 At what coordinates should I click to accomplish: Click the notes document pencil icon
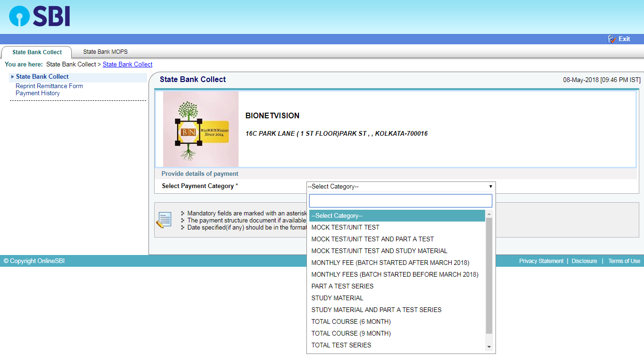tap(164, 221)
